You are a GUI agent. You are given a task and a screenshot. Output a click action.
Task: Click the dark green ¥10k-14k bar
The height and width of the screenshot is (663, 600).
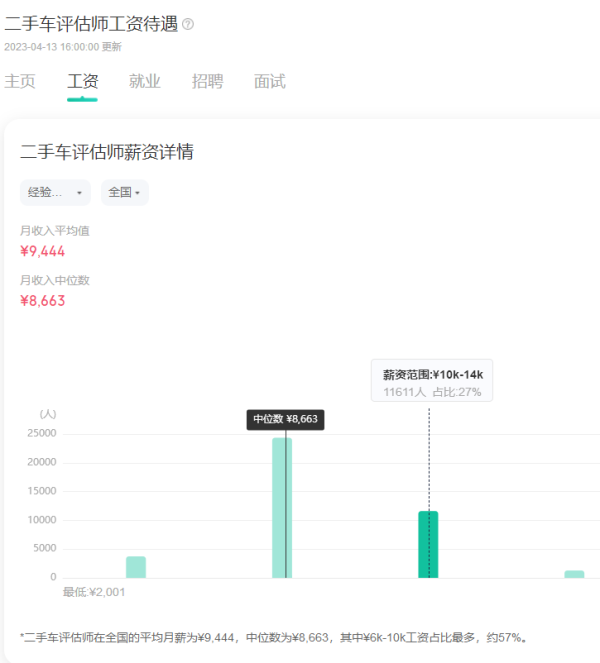click(x=428, y=544)
